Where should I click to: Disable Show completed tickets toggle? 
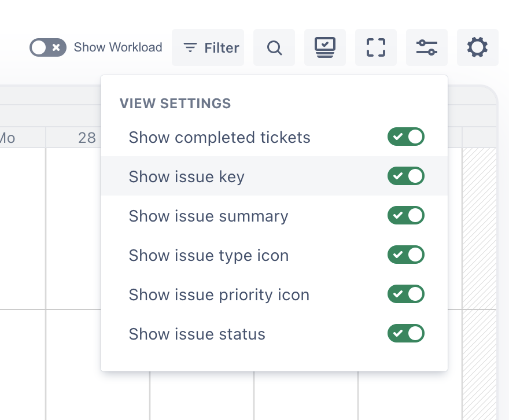click(406, 137)
